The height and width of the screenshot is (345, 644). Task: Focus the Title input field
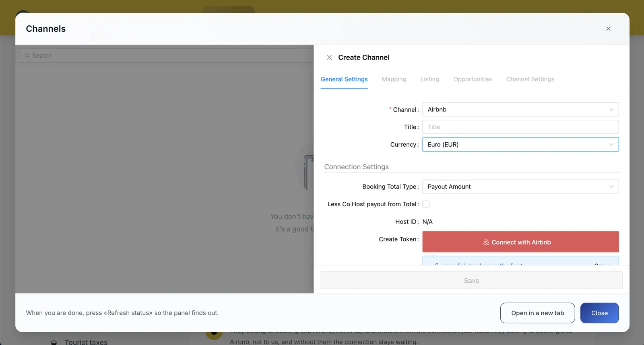tap(520, 127)
